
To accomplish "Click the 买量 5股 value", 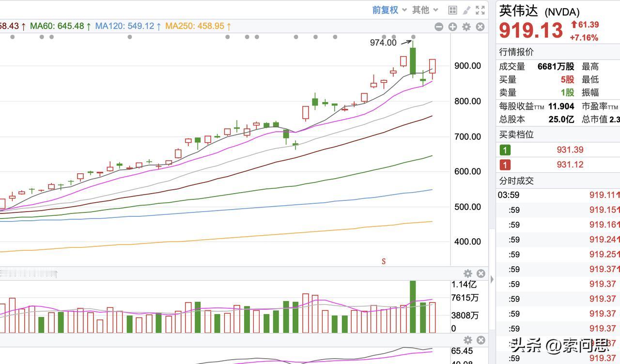I will [x=568, y=79].
